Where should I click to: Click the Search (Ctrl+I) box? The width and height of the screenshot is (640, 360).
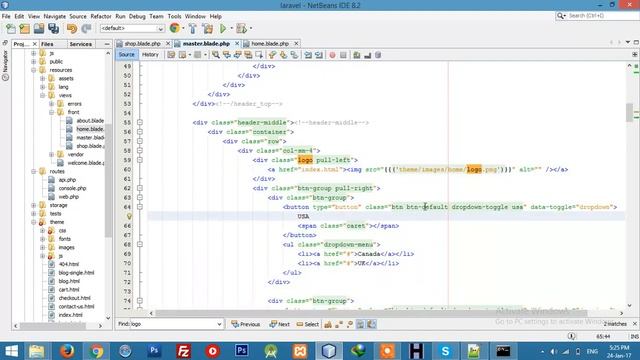[x=597, y=16]
